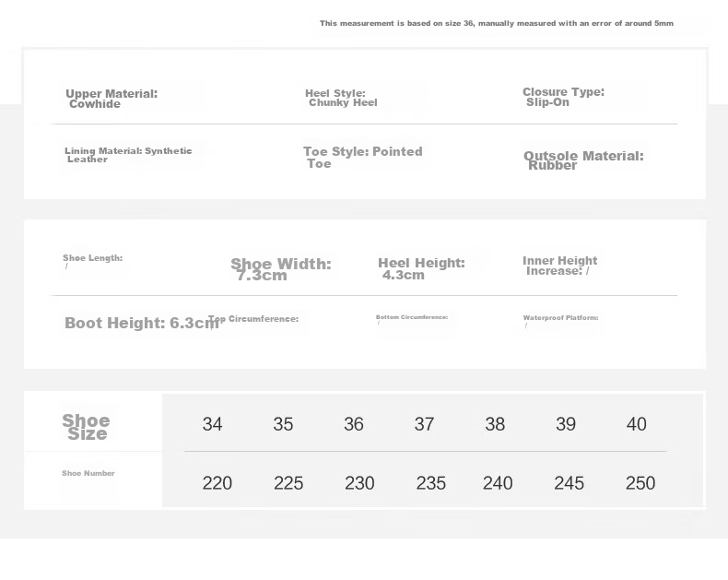The image size is (728, 580).
Task: Select the Inner Height Increase label
Action: tap(559, 266)
